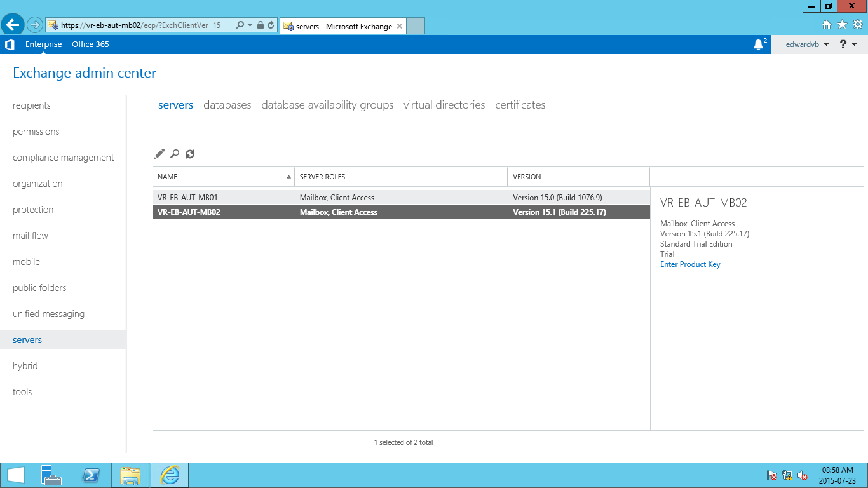Close the servers - Microsoft Exchange tab
868x488 pixels.
pos(399,26)
